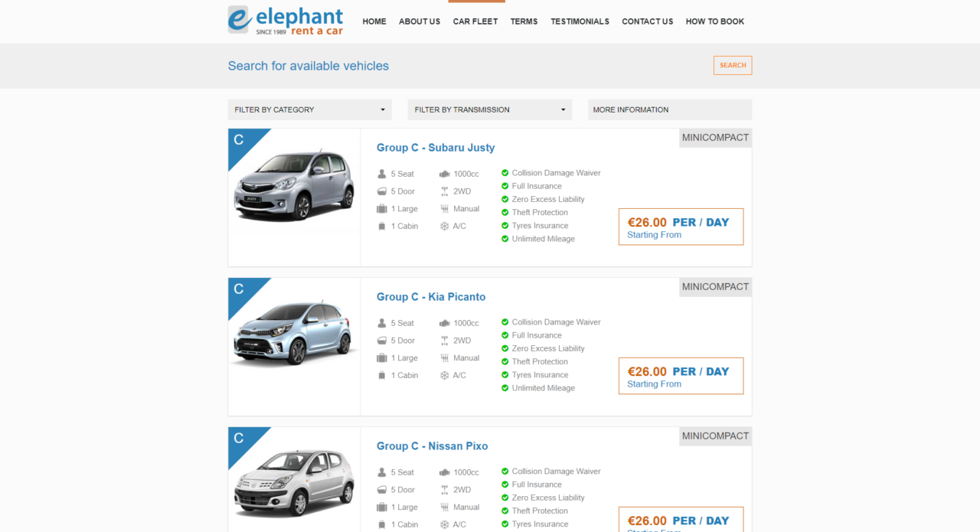Click 'Zero Excess Liability' on the Subaru Justy card
Screen dimensions: 980x532
click(x=548, y=199)
